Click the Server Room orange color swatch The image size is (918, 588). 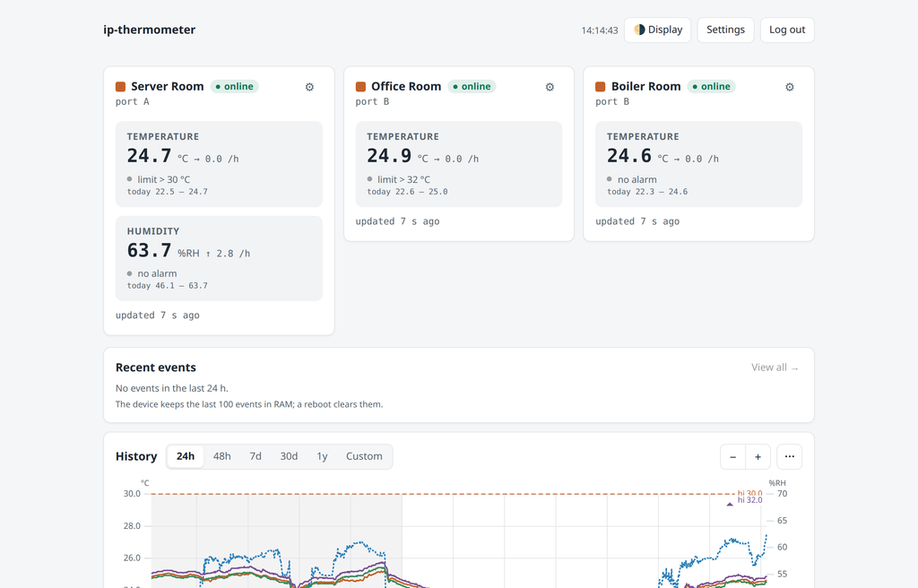point(121,87)
